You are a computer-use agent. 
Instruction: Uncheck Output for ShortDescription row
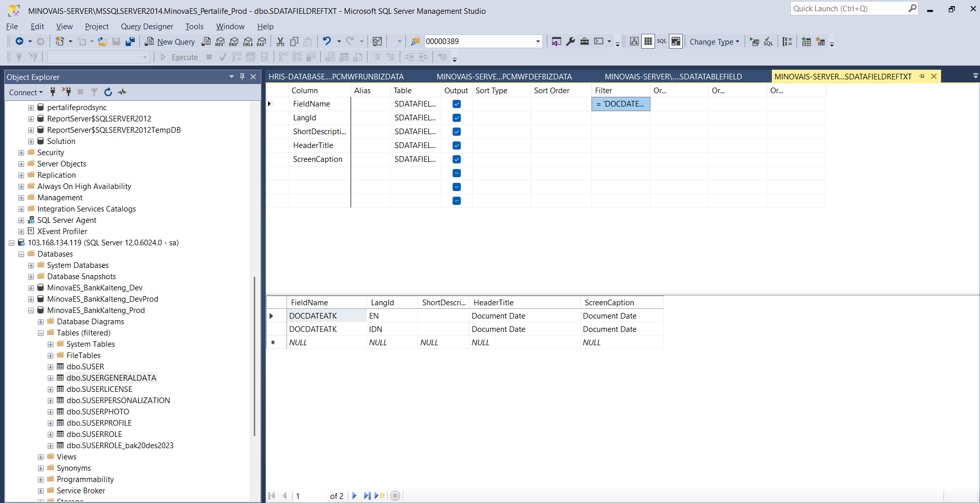point(457,132)
